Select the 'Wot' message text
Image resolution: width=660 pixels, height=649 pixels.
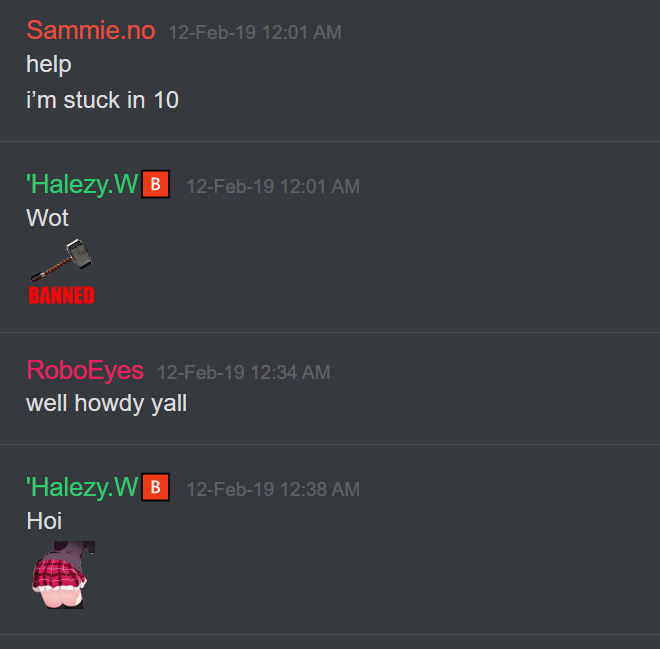click(x=47, y=218)
